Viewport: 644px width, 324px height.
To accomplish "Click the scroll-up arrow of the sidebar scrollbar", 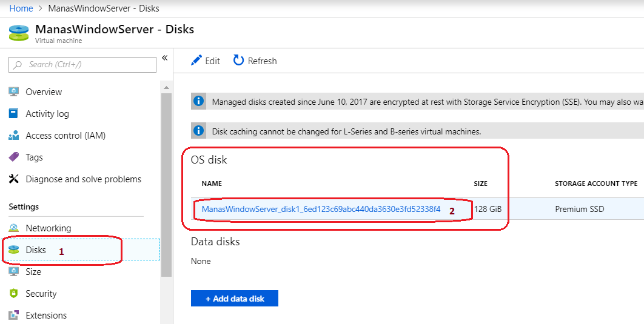I will (166, 88).
